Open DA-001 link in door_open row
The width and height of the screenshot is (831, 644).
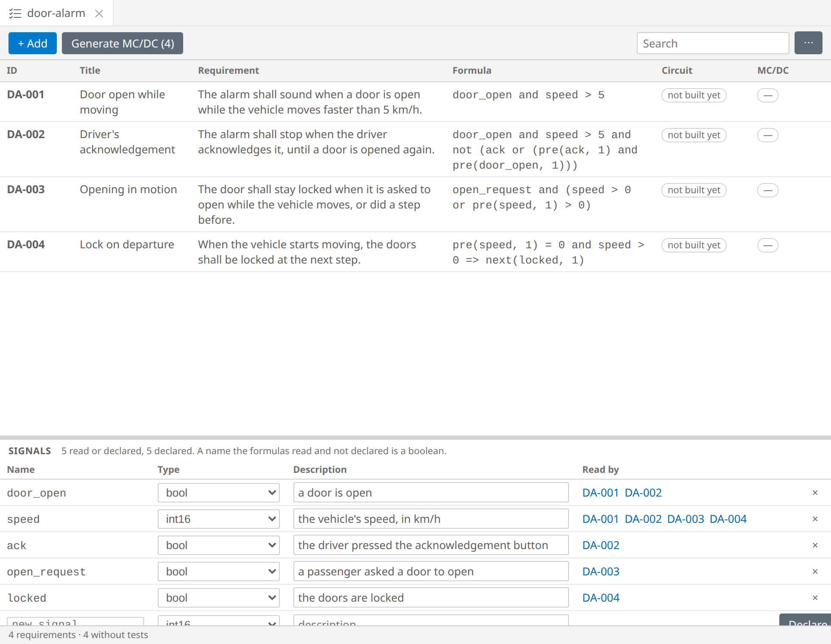(x=600, y=493)
